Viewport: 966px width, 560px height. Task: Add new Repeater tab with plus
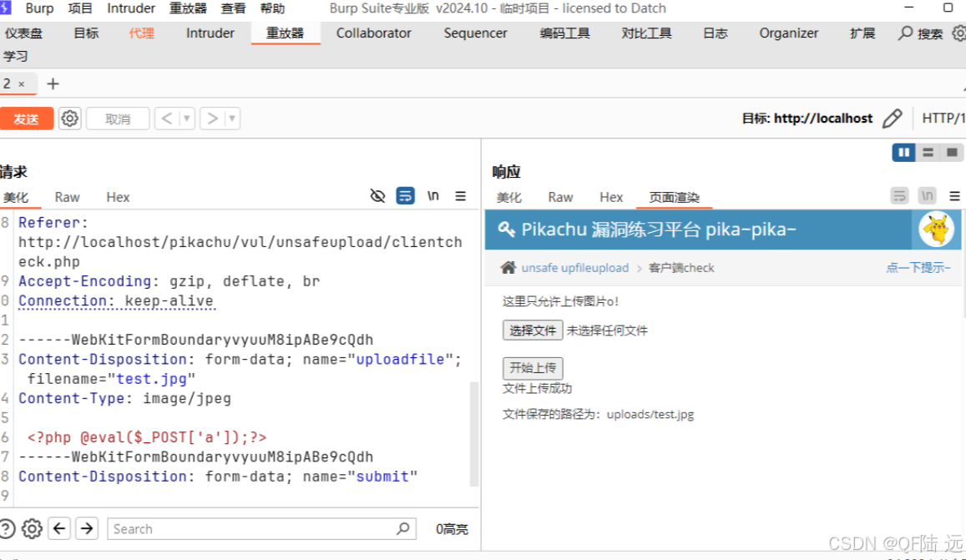tap(53, 83)
